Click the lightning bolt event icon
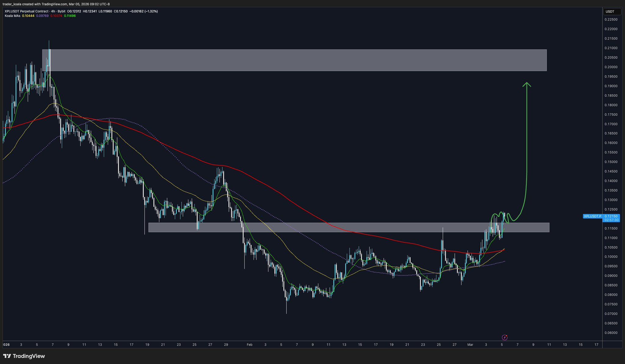 coord(505,337)
